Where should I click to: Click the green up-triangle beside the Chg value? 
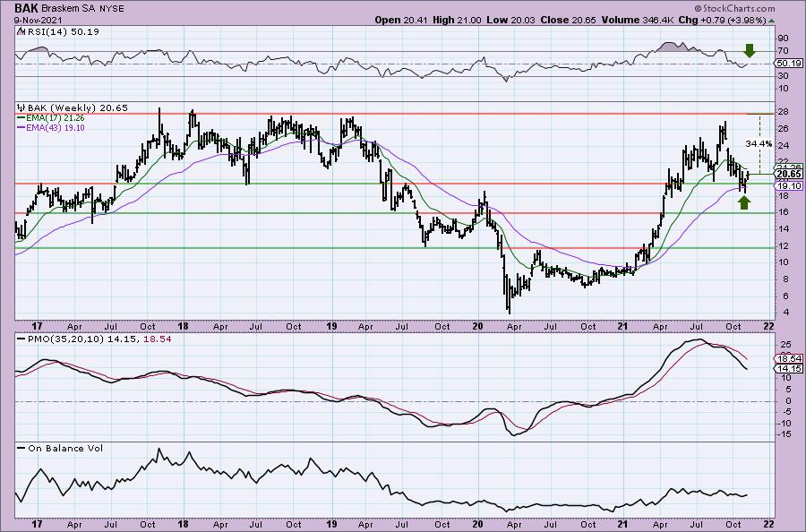coord(772,21)
